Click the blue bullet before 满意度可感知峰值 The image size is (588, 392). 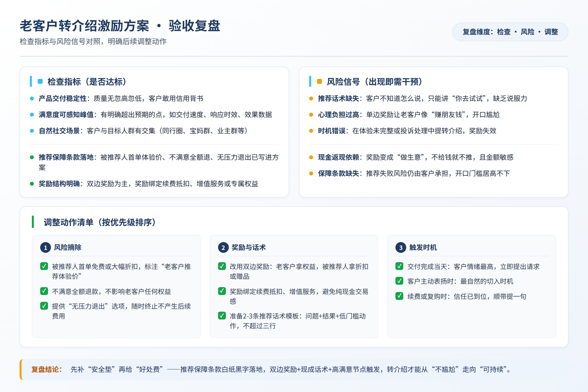coord(32,115)
